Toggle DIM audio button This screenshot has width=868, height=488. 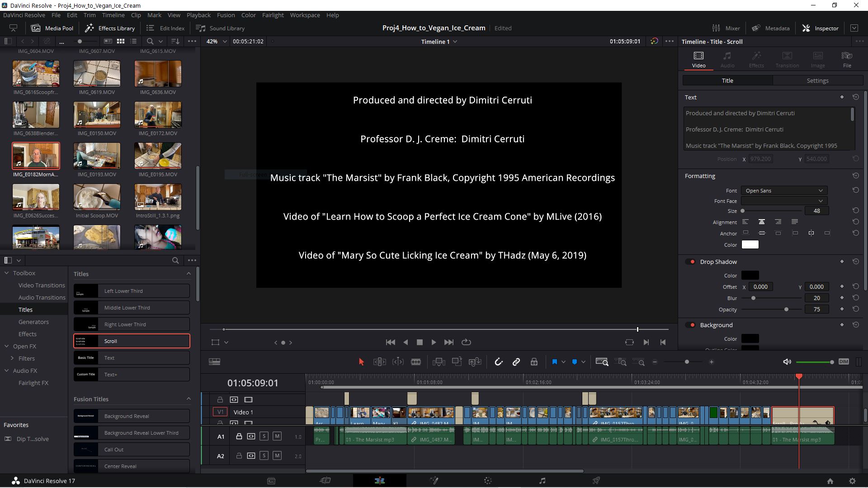(x=844, y=362)
